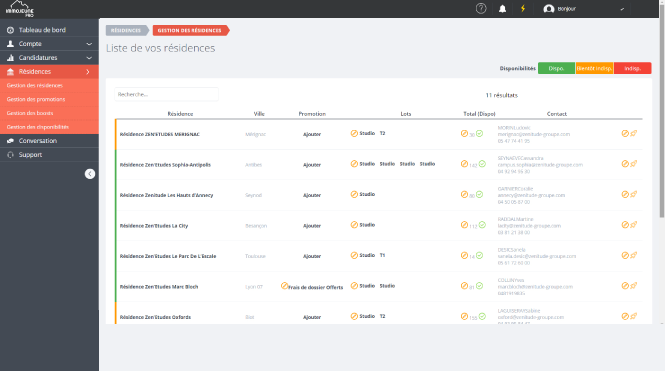Collapse the Résidences menu section
The width and height of the screenshot is (665, 371).
coord(49,72)
